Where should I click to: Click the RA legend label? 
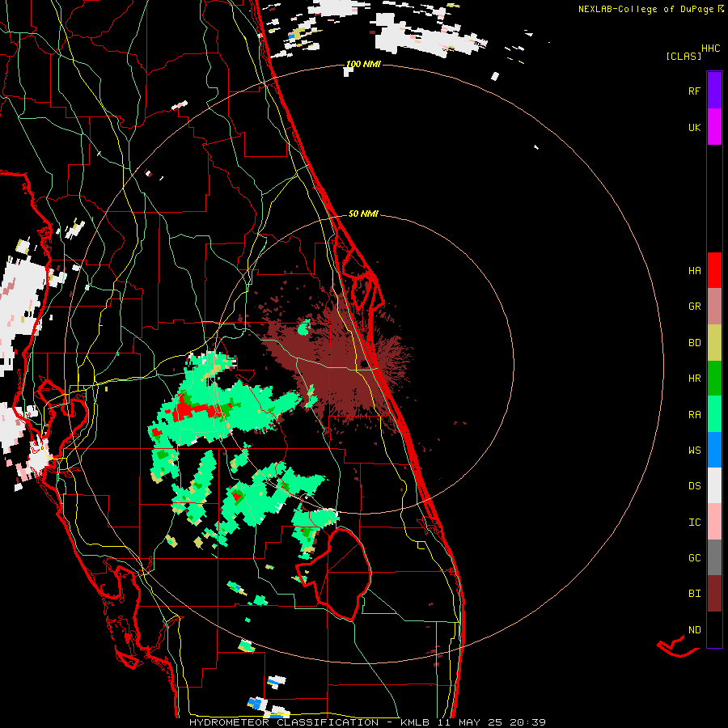(x=694, y=415)
